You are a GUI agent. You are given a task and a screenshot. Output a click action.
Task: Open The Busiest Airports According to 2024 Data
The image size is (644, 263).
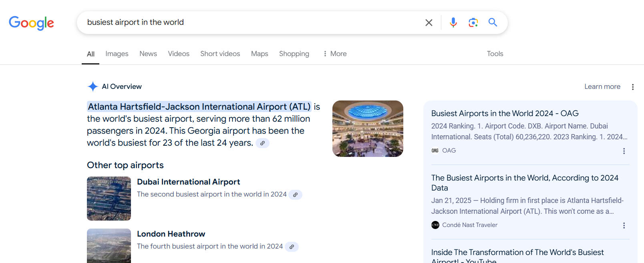pyautogui.click(x=525, y=183)
